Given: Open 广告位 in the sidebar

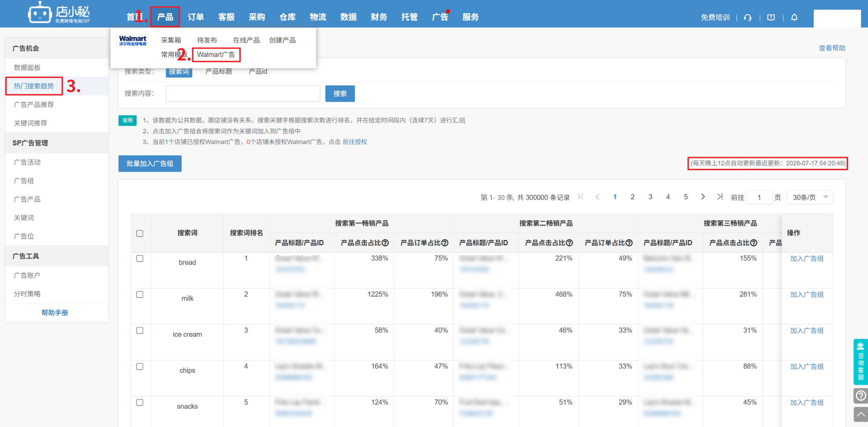Looking at the screenshot, I should point(24,236).
